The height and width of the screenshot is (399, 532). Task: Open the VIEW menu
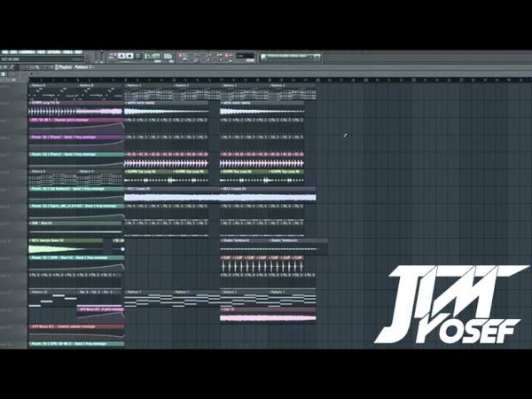(41, 52)
